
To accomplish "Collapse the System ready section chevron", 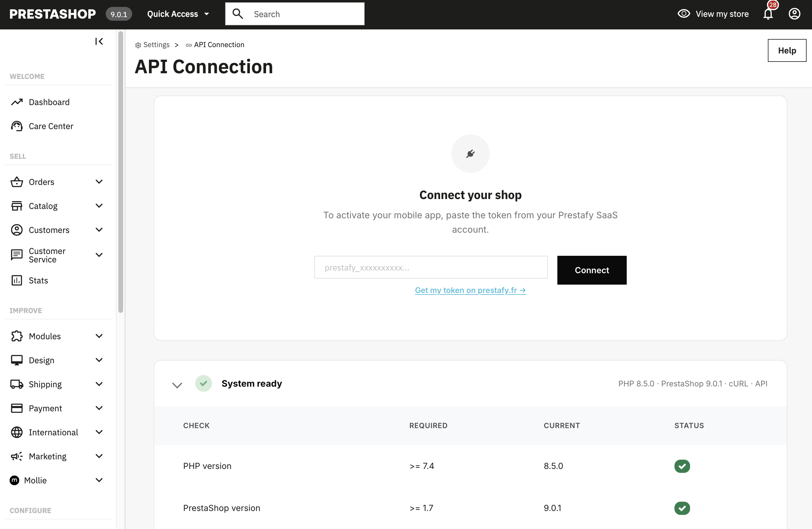I will coord(177,385).
